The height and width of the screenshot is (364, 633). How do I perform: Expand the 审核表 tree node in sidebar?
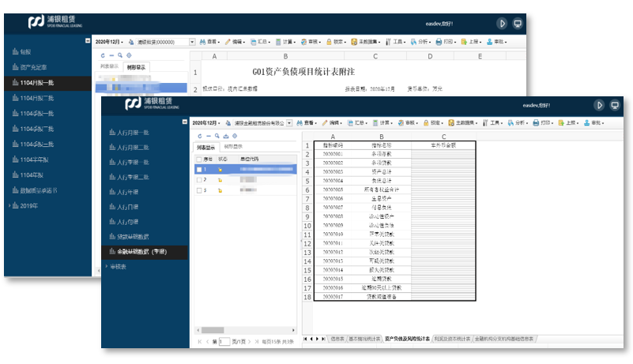(x=120, y=267)
